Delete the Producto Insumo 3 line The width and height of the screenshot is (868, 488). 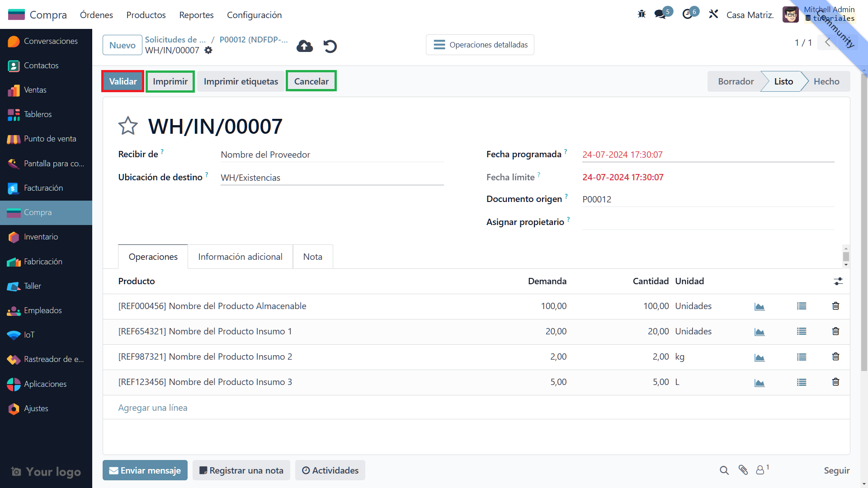[835, 382]
